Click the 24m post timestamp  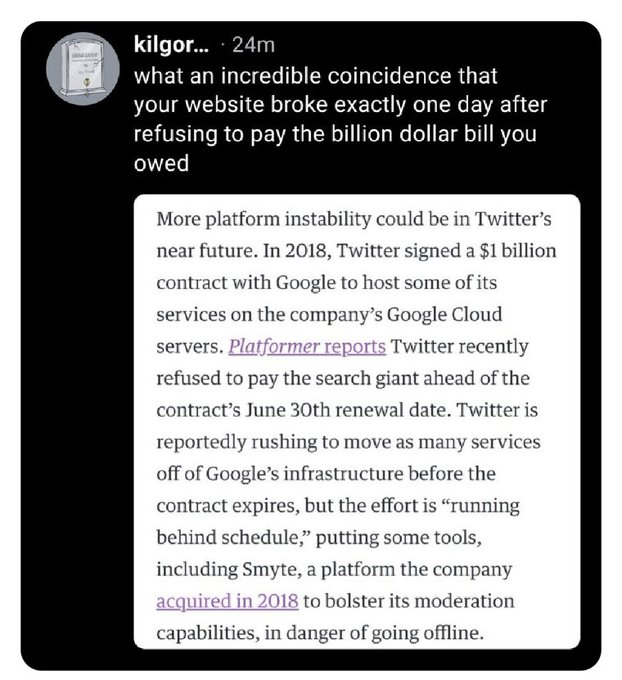253,45
